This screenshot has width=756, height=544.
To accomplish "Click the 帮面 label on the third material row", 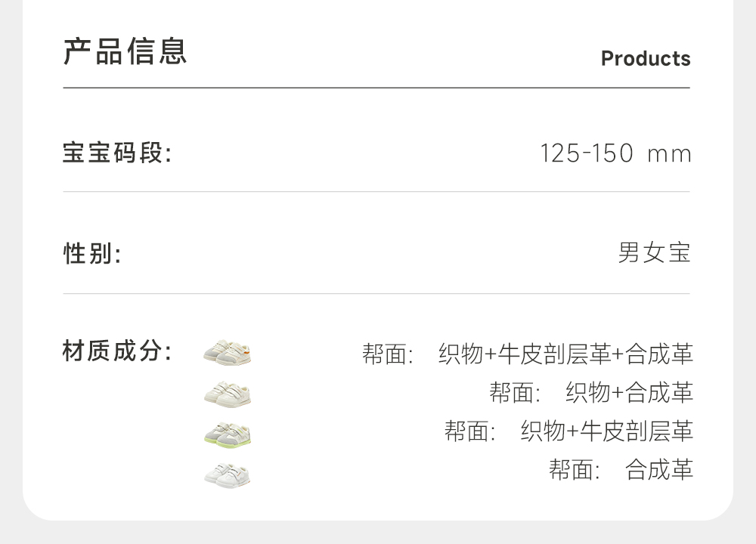I will click(469, 431).
